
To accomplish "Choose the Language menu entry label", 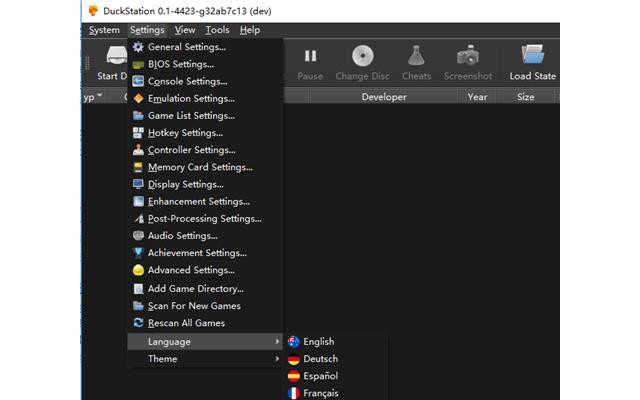I will [169, 342].
